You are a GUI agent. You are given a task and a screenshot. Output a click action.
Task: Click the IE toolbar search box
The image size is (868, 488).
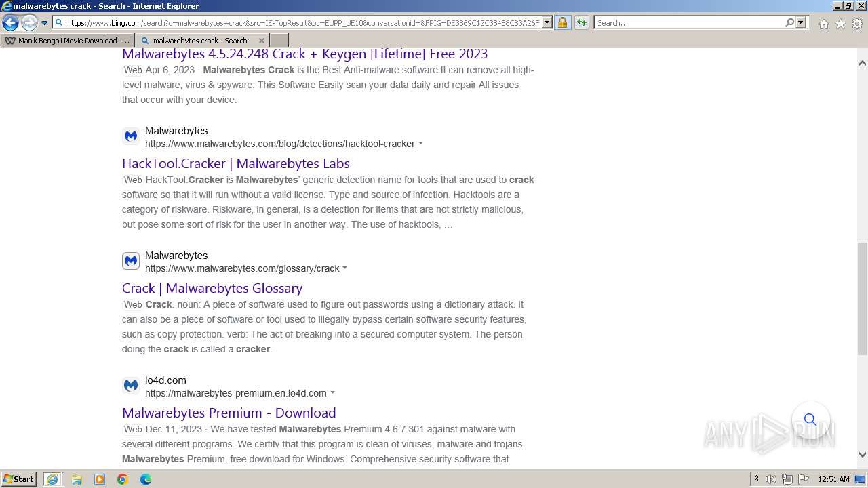tap(689, 22)
